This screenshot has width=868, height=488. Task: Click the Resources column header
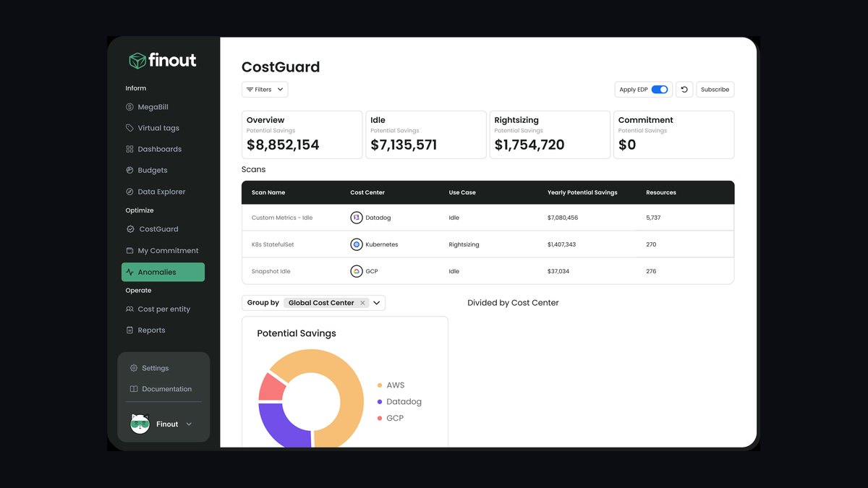[x=661, y=192]
